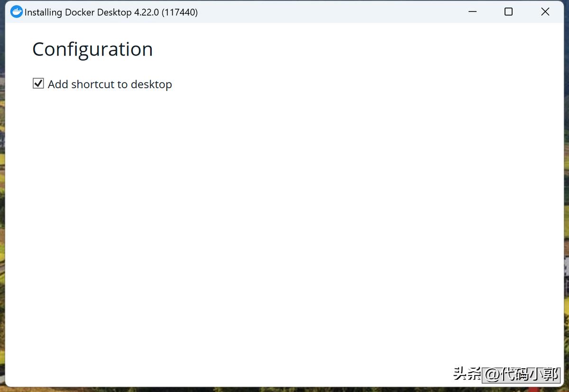This screenshot has height=392, width=569.
Task: Click the @ symbol in the watermark
Action: click(x=492, y=374)
